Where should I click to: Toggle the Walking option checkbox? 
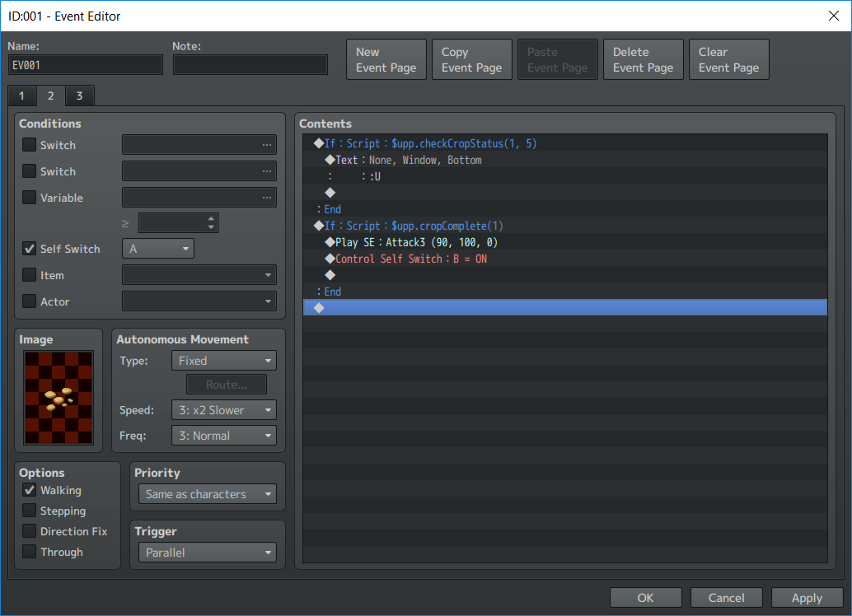point(30,490)
